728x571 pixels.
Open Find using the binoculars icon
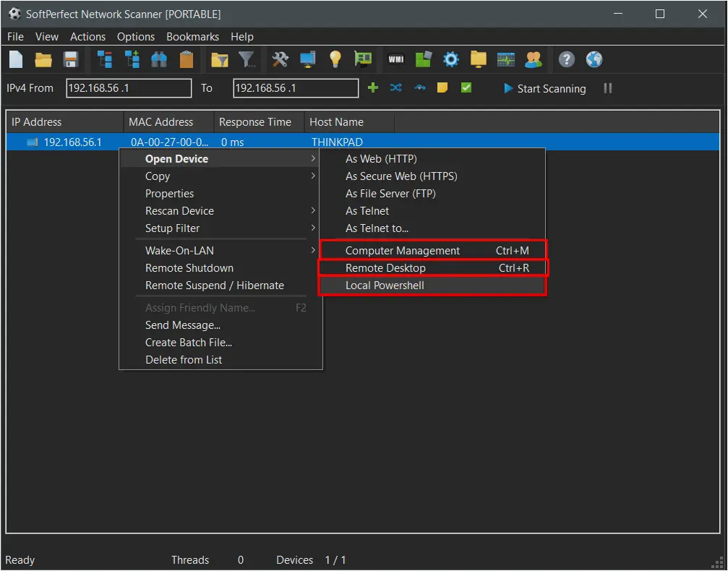click(x=159, y=59)
